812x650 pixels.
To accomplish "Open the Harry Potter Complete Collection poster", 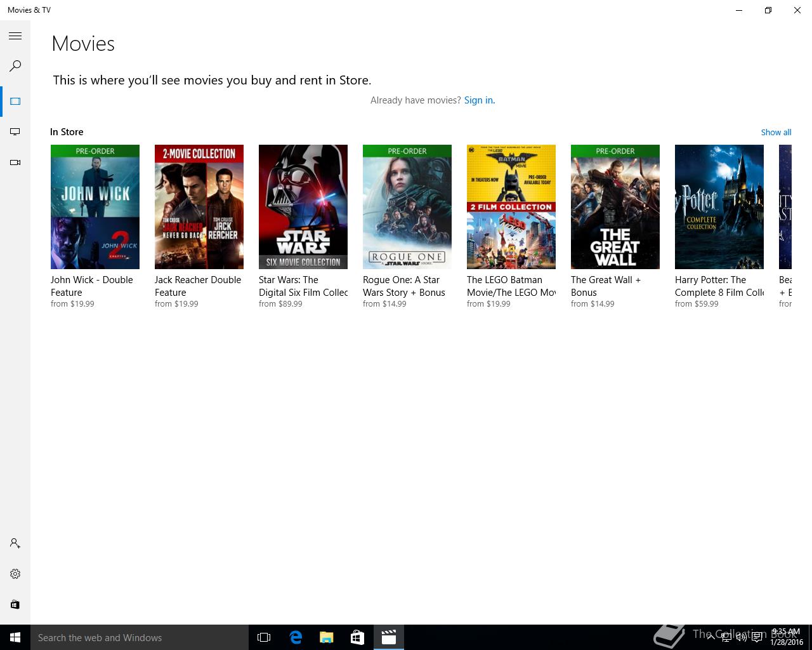I will point(719,207).
